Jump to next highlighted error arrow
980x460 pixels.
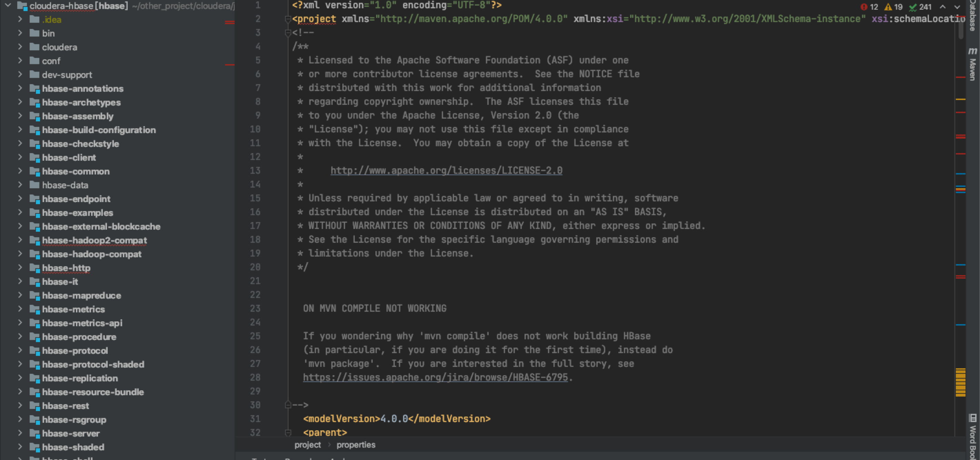[x=957, y=7]
